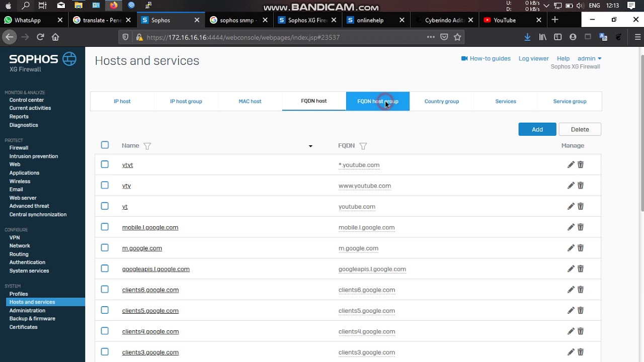Switch to IP host group tab
644x362 pixels.
coord(186,101)
